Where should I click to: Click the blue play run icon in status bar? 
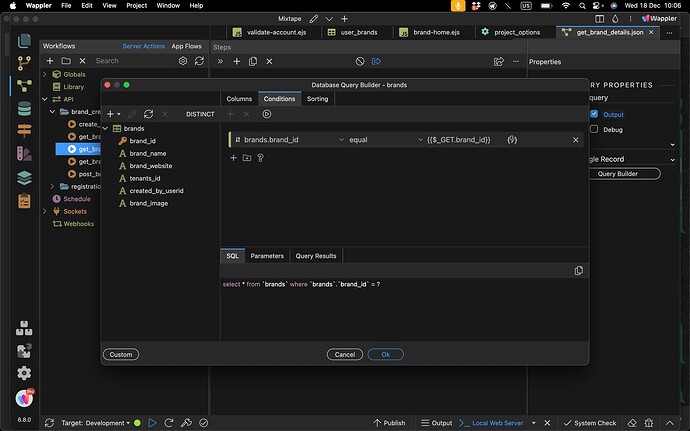pyautogui.click(x=152, y=423)
